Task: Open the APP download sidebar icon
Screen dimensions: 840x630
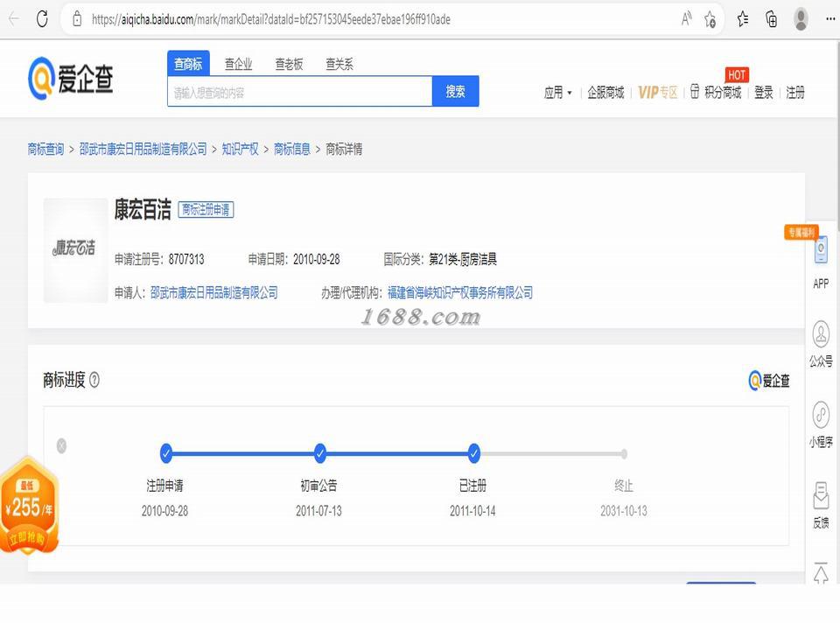Action: pos(821,250)
